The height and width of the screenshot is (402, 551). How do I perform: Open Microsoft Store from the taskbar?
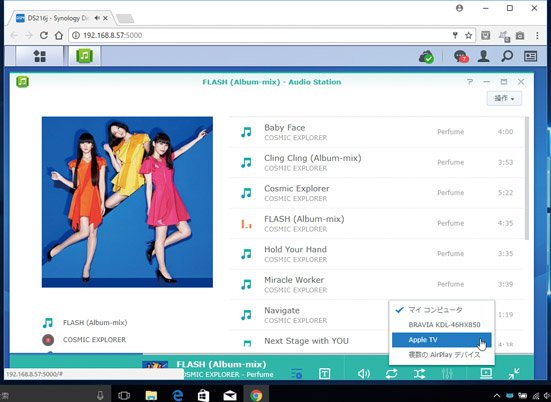[203, 396]
